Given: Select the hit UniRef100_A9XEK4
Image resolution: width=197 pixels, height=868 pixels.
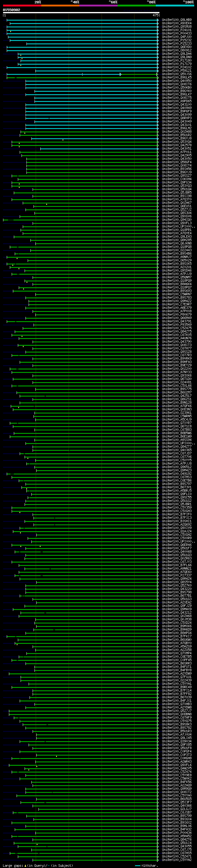Looking at the screenshot, I should tap(176, 23).
